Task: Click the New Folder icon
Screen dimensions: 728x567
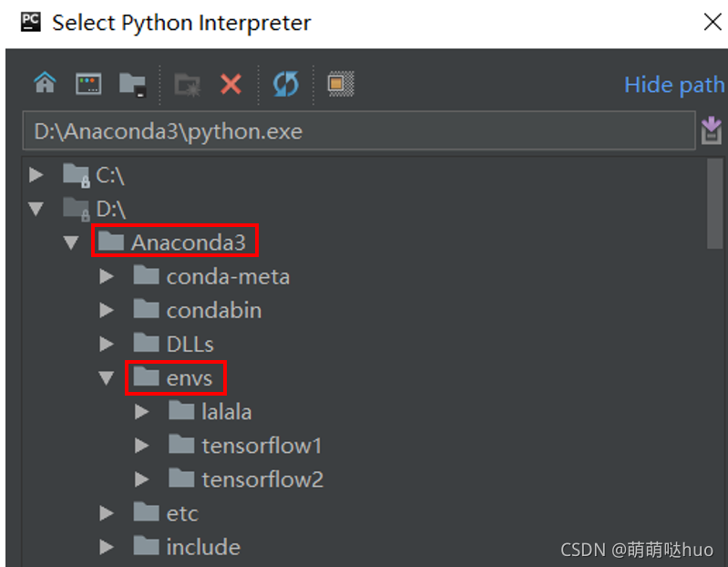Action: [x=187, y=85]
